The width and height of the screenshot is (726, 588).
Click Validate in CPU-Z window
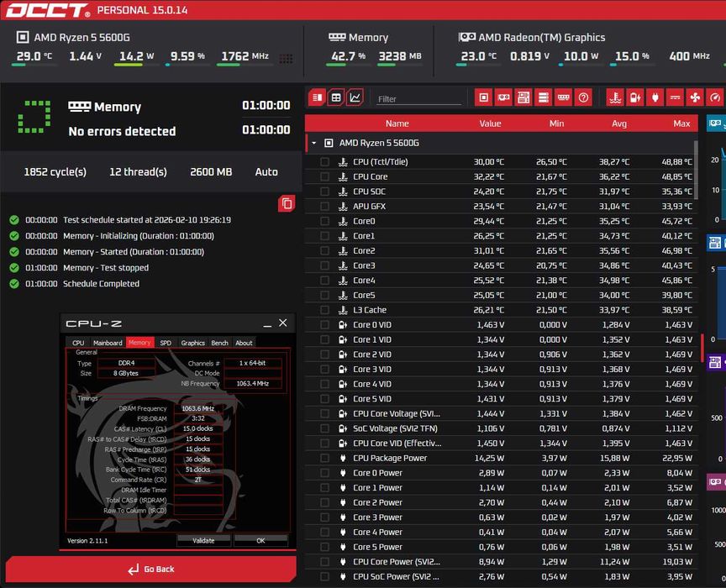click(x=203, y=540)
